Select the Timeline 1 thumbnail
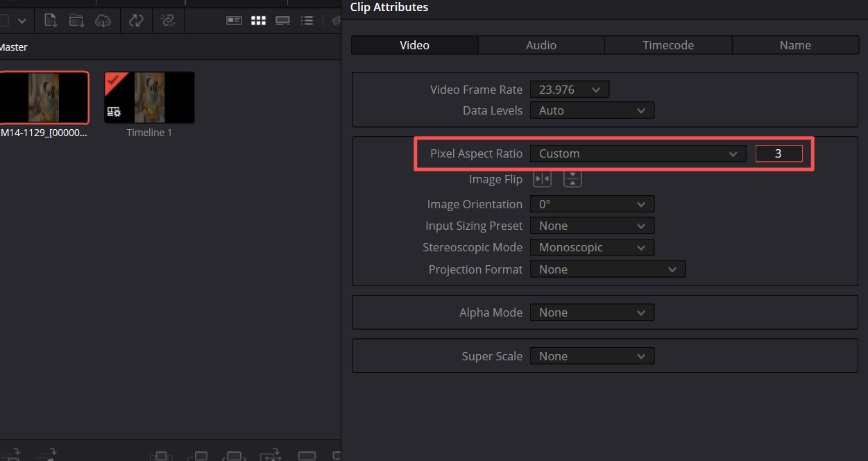 tap(149, 98)
